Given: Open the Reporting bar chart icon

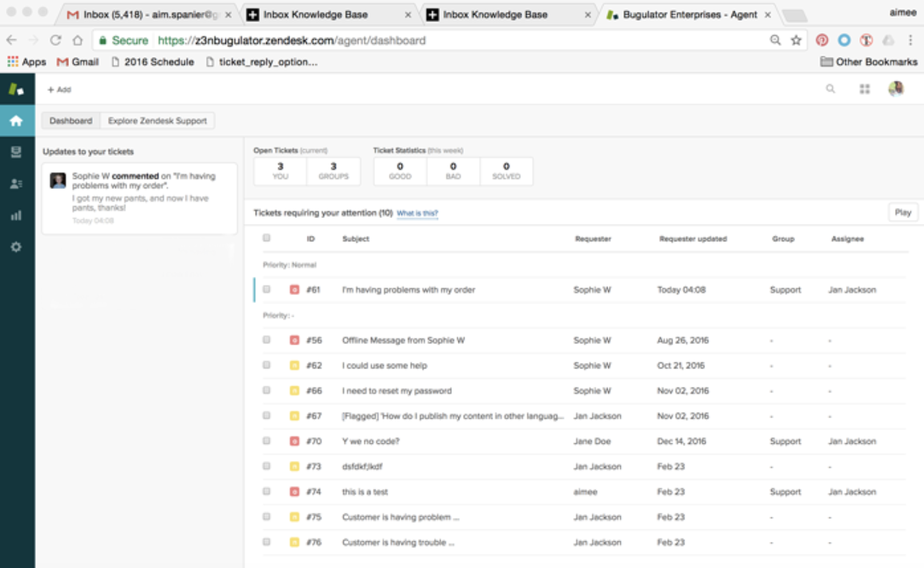Looking at the screenshot, I should tap(16, 215).
